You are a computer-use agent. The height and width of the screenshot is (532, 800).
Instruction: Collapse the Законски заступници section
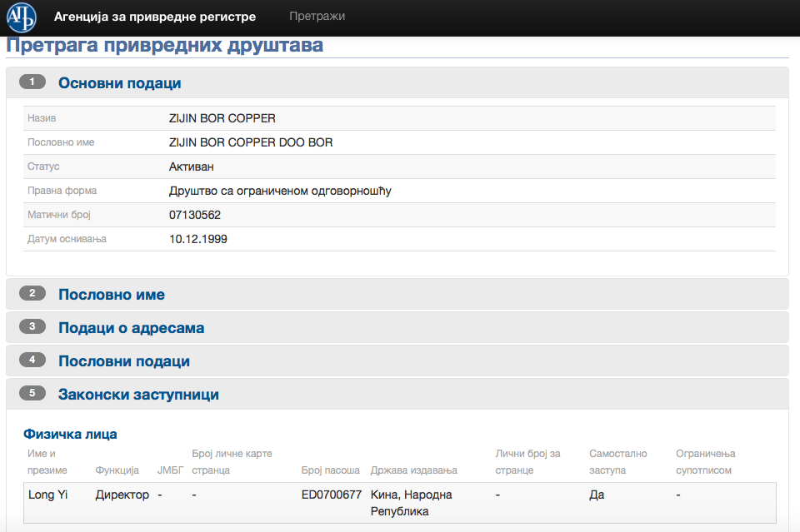pyautogui.click(x=138, y=395)
